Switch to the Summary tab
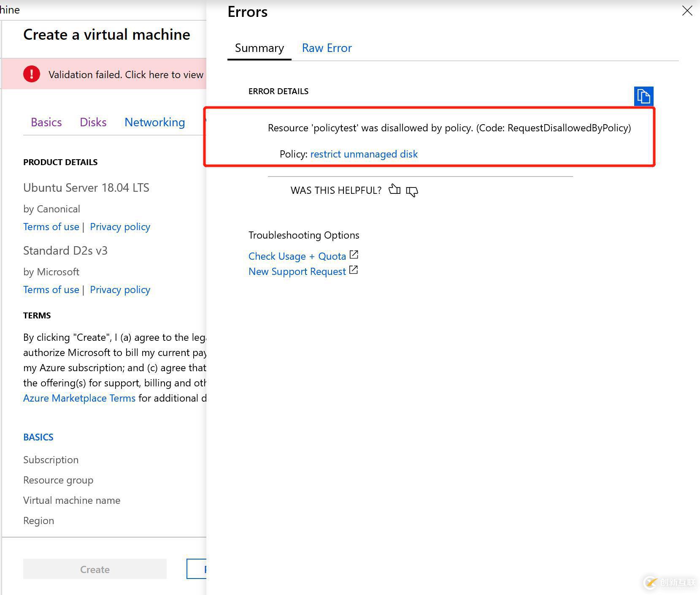 (259, 48)
